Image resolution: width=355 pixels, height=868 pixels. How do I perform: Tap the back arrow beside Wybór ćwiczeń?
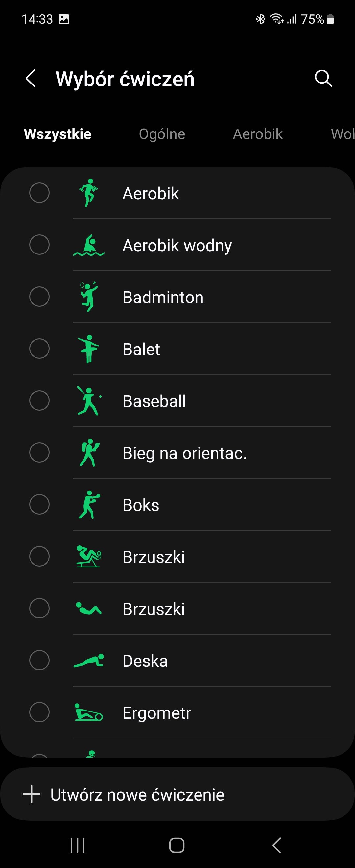coord(31,79)
